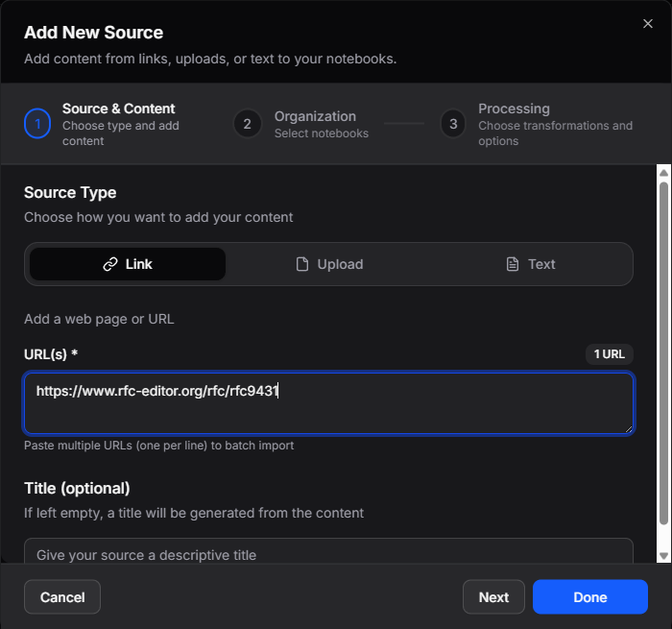Click the URL textarea resize handle
Screen dimensions: 672x629
[x=628, y=429]
